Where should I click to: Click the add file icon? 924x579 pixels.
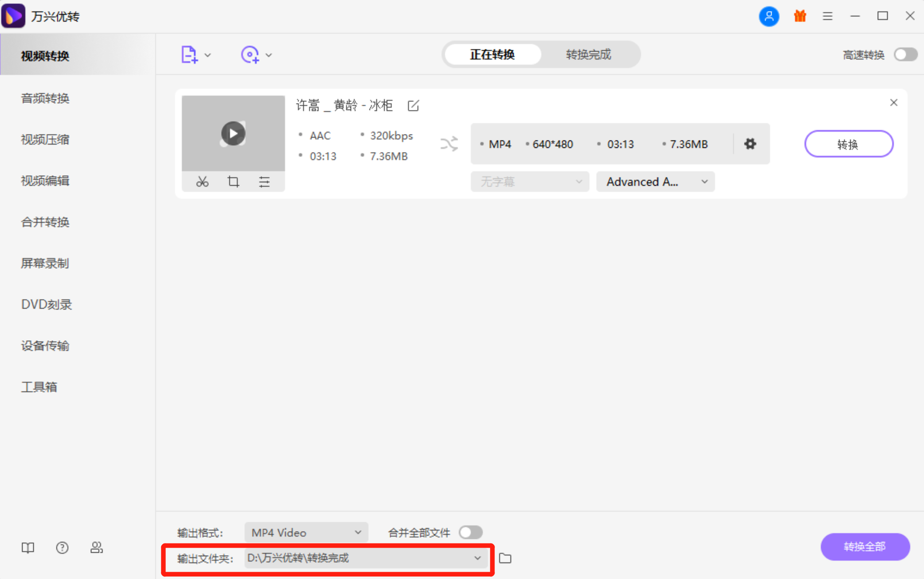(x=189, y=55)
